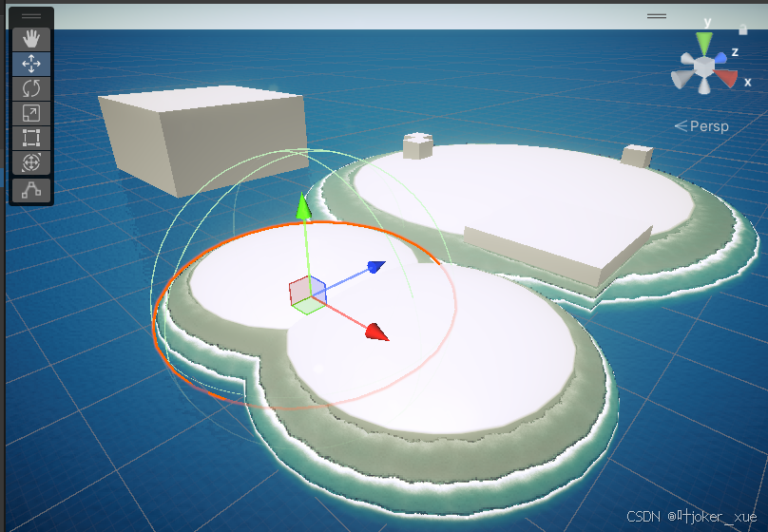Click the large box object in the scene

pyautogui.click(x=203, y=140)
